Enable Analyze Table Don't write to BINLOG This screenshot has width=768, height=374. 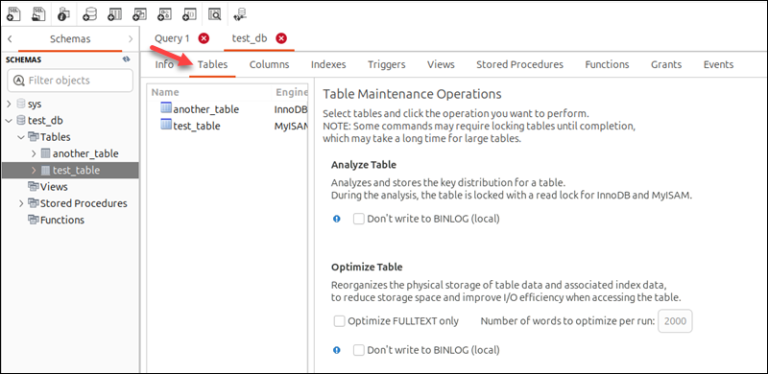coord(359,219)
